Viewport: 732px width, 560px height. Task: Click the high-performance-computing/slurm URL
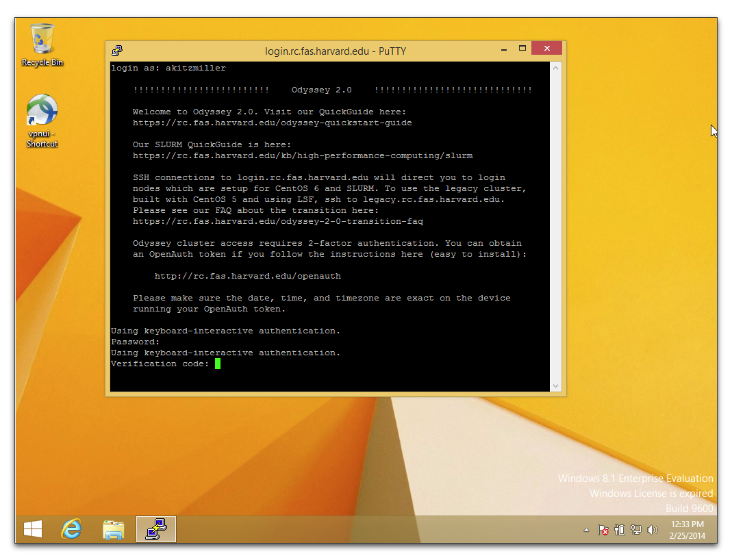click(x=303, y=155)
